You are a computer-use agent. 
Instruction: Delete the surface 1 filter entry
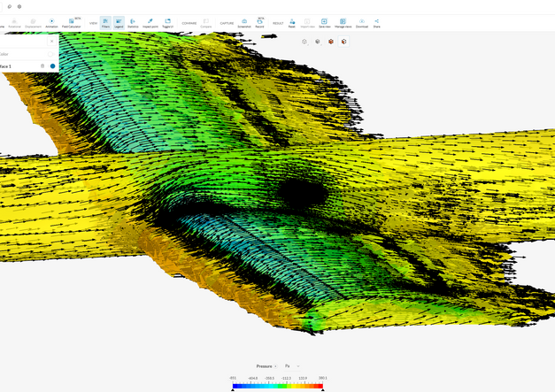click(42, 66)
